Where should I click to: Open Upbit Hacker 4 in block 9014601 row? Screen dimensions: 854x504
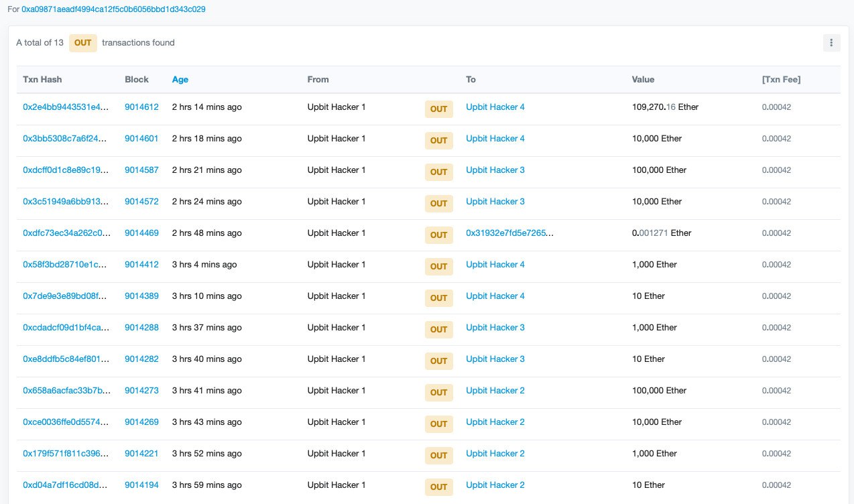pos(495,138)
